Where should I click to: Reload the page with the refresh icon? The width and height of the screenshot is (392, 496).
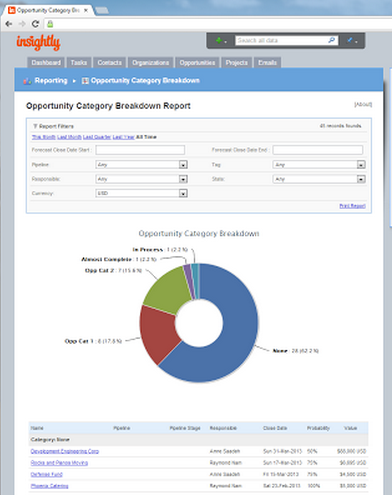tap(35, 24)
